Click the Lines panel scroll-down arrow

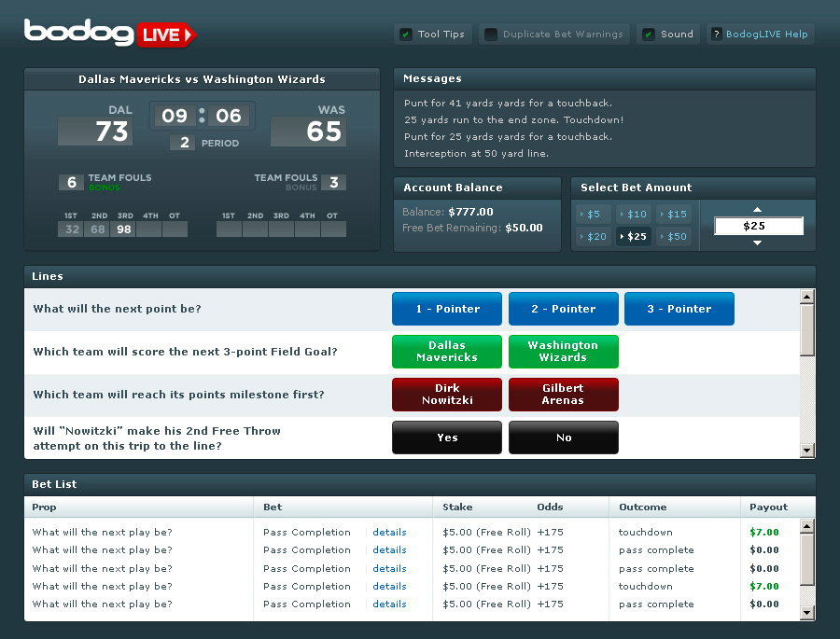click(806, 451)
